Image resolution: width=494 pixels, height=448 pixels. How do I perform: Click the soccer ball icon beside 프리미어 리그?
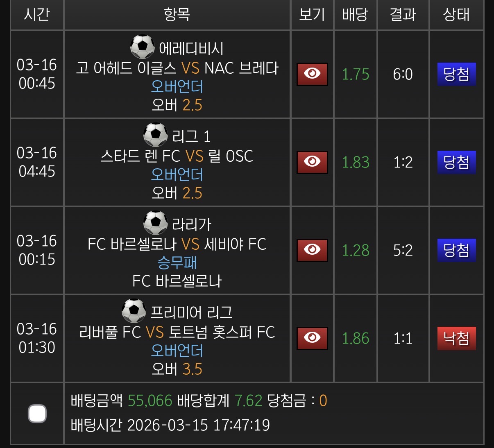click(x=134, y=311)
